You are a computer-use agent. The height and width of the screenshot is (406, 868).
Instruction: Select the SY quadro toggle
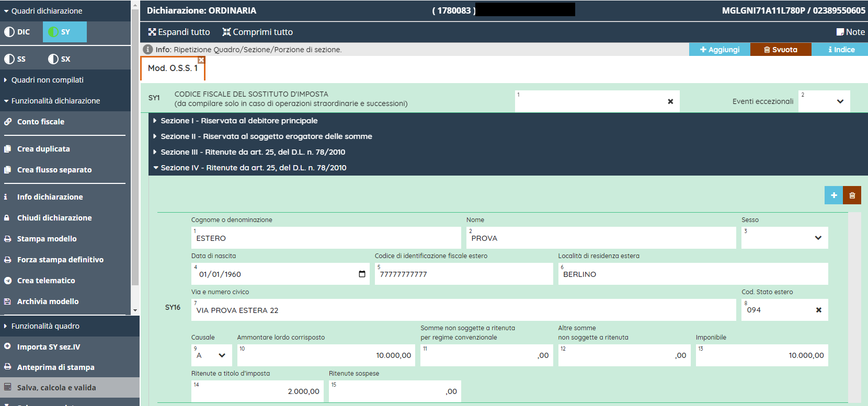(64, 32)
